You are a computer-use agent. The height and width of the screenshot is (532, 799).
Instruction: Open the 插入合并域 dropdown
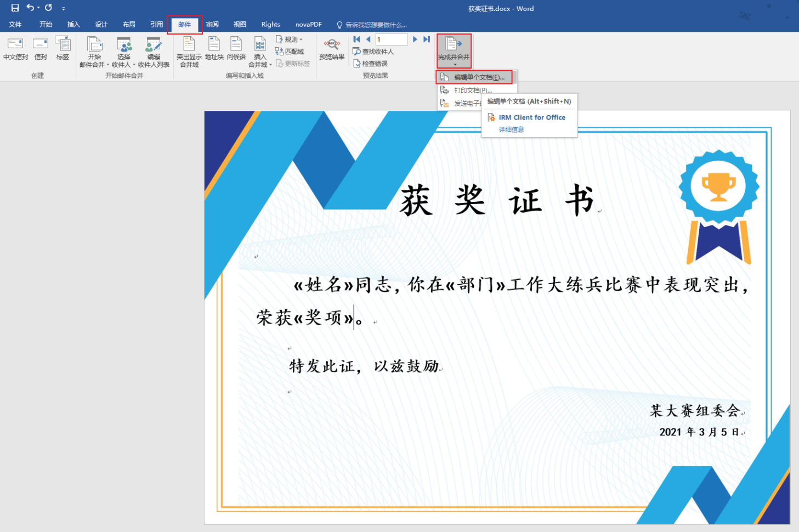click(260, 52)
